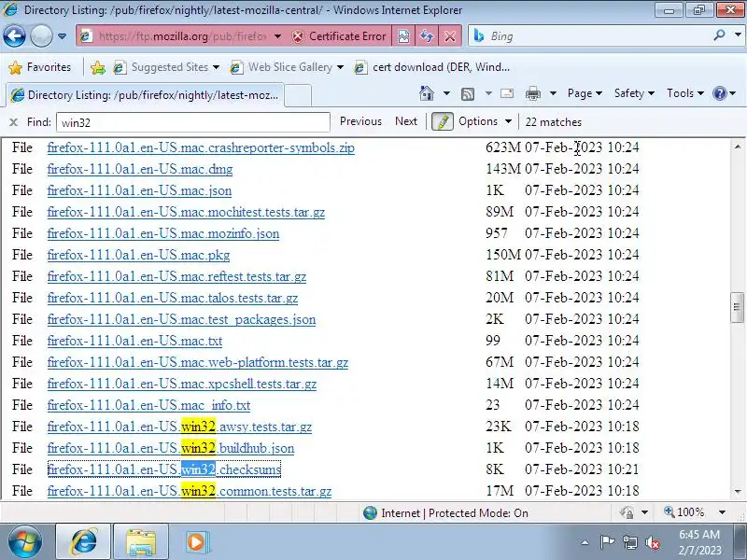Open win32.checksums link

click(x=164, y=469)
